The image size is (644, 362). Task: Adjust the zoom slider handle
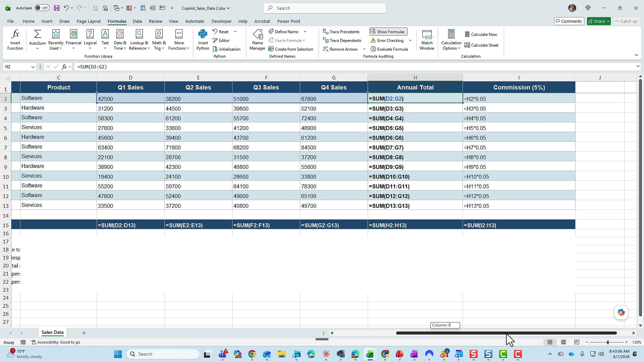608,342
